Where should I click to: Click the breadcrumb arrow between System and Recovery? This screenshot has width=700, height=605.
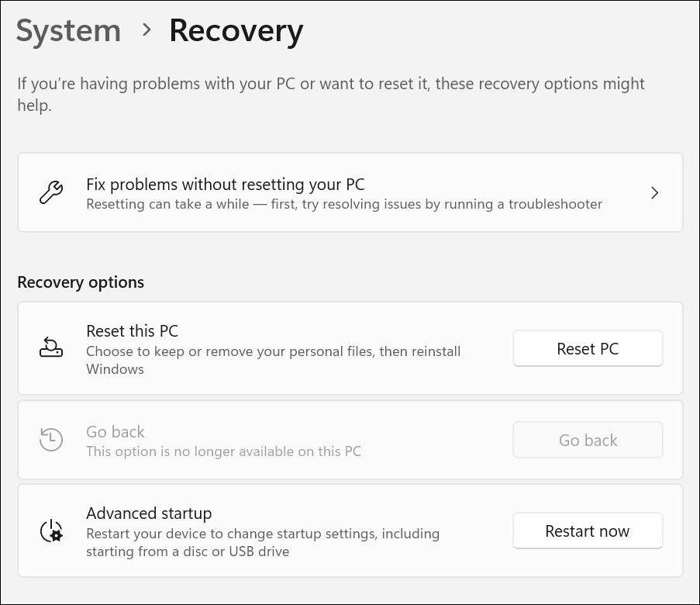coord(146,30)
